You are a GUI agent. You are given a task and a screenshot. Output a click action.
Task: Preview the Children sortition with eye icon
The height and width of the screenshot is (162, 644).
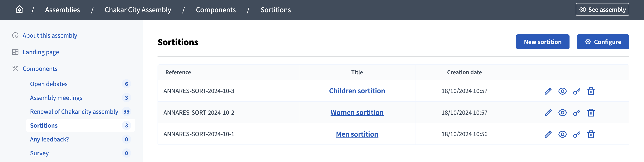562,91
